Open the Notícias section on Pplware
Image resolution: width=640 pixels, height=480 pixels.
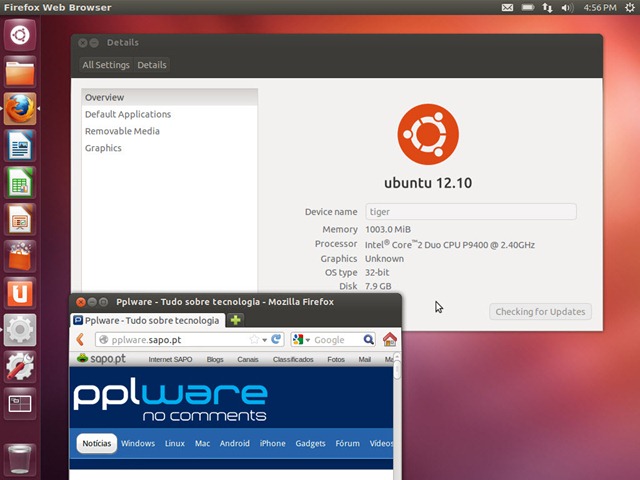[x=97, y=443]
